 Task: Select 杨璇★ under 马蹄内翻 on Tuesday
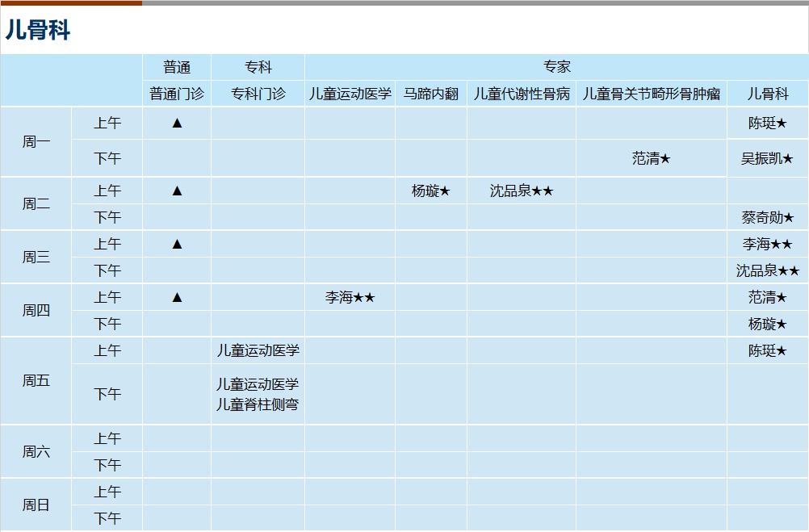click(430, 191)
